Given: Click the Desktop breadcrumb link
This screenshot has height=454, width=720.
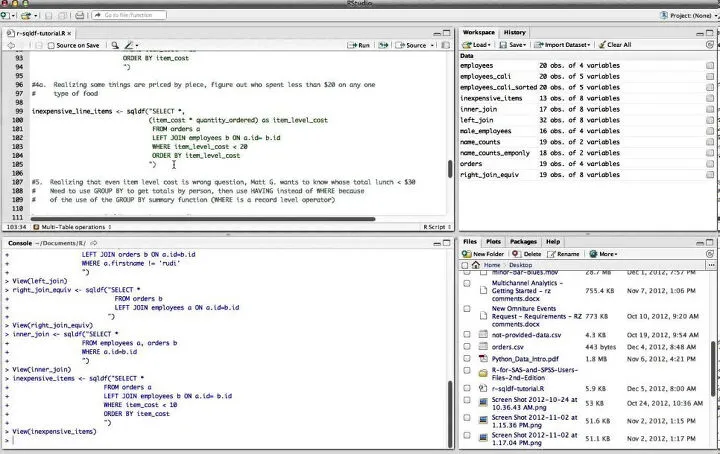Looking at the screenshot, I should pyautogui.click(x=520, y=265).
